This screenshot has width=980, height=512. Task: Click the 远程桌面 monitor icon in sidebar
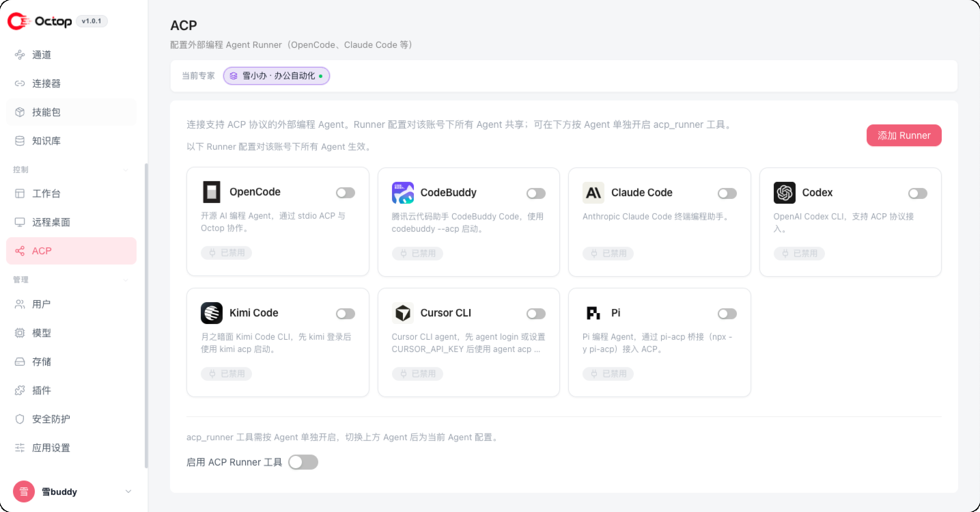pos(20,222)
